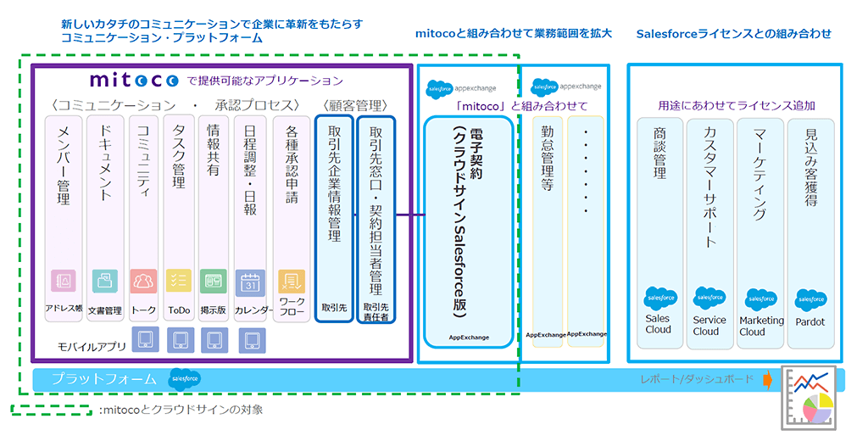Tap the mobile app icon beneath トーク

[146, 339]
